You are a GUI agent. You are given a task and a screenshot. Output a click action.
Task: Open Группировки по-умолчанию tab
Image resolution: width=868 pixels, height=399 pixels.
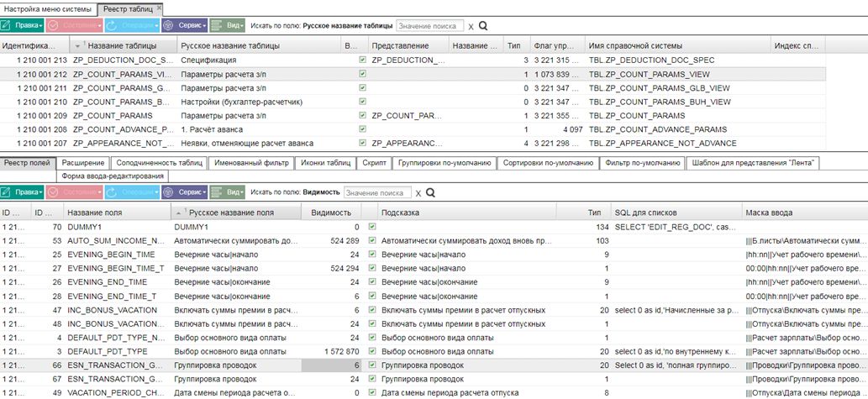click(x=444, y=163)
